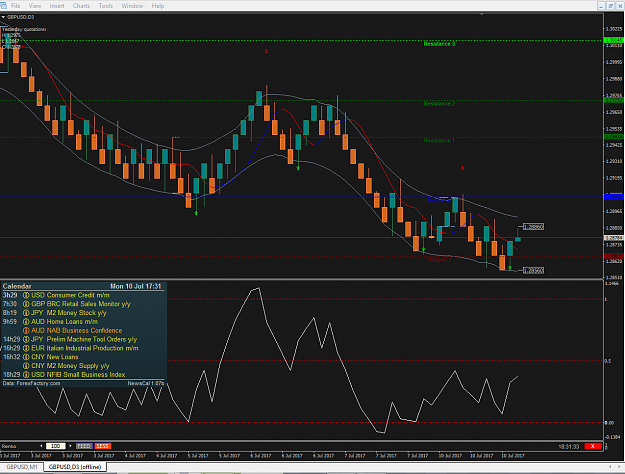This screenshot has width=625, height=474.
Task: Click the Resistance 3 level label
Action: (439, 44)
